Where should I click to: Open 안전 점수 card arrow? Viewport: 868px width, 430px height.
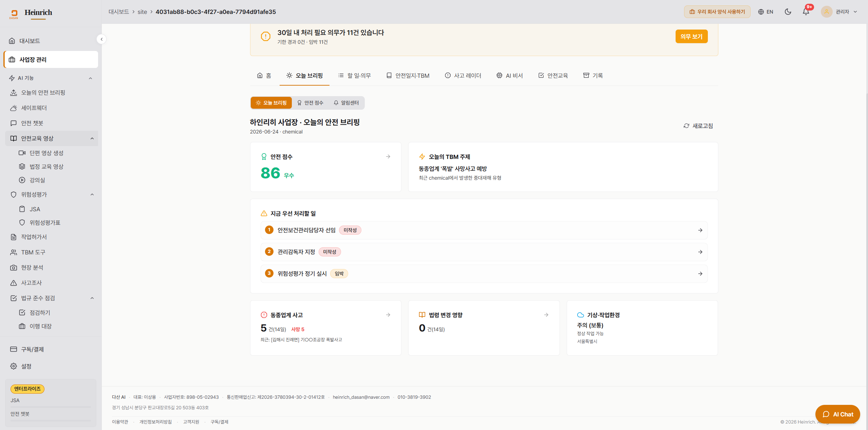click(388, 157)
